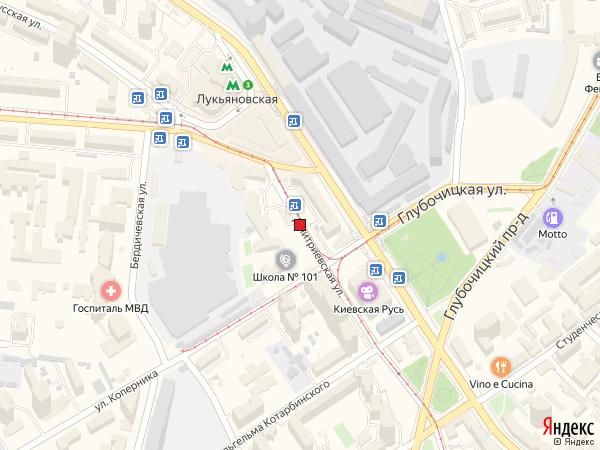Click the larger green Лукьяновская metro M icon

tap(232, 85)
